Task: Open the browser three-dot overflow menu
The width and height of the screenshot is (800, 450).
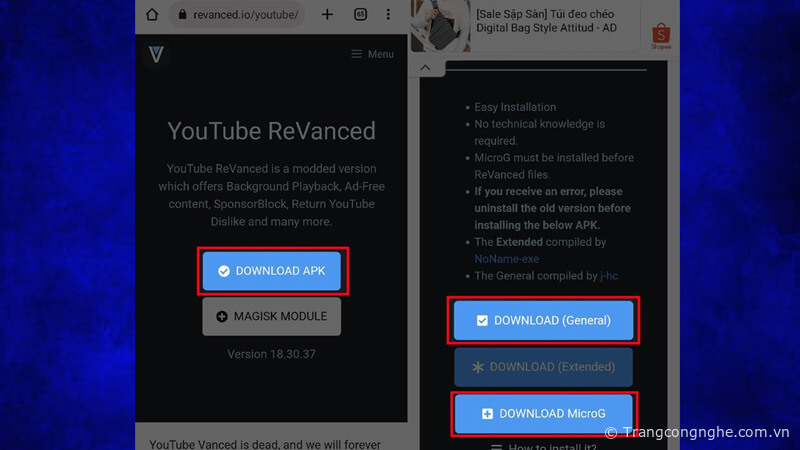Action: (x=391, y=15)
